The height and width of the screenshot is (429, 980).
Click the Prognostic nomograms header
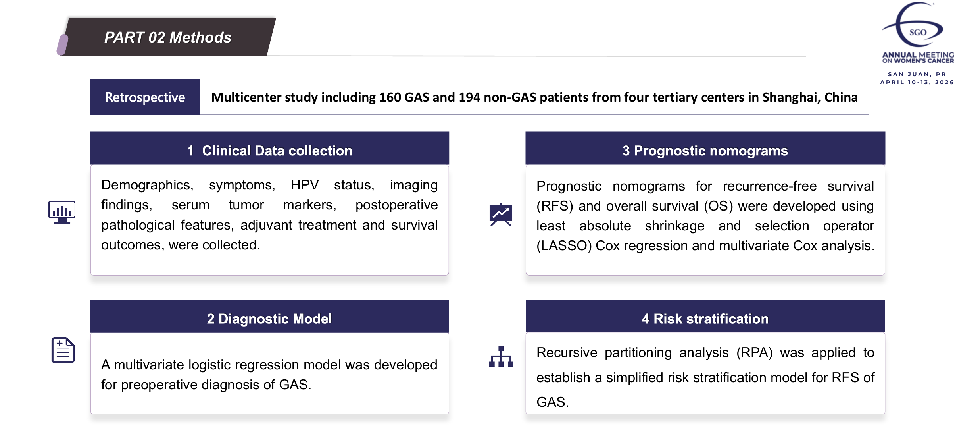point(705,151)
